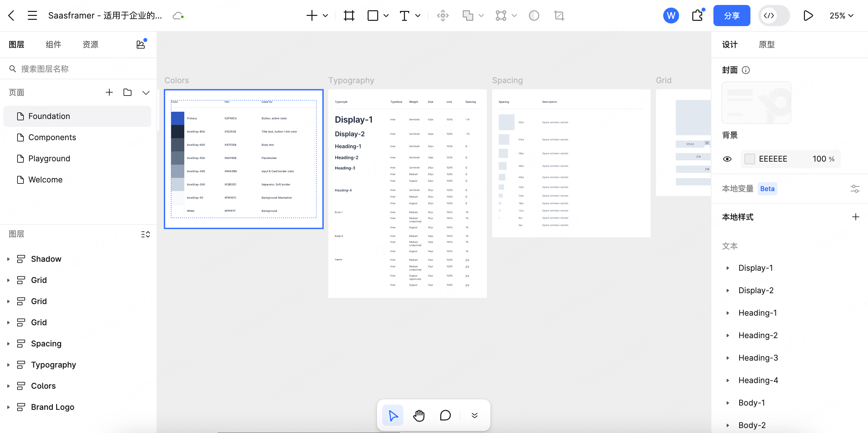Screen dimensions: 868x433
Task: Add a new page with plus icon
Action: pyautogui.click(x=109, y=93)
